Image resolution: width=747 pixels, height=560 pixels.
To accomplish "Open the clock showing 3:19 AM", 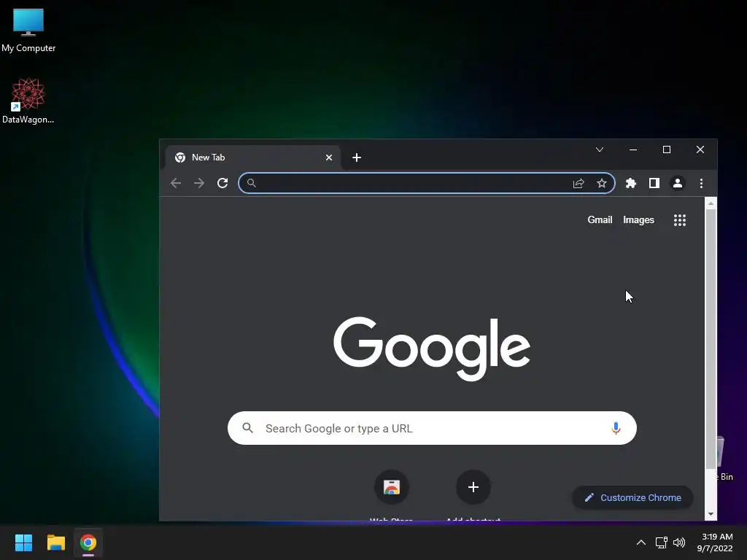I will [x=715, y=542].
